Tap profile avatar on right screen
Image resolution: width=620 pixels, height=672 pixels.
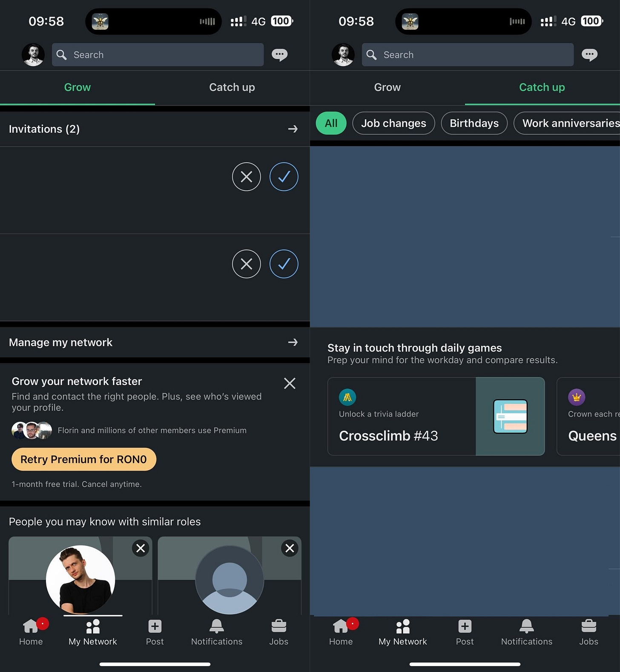click(x=343, y=55)
